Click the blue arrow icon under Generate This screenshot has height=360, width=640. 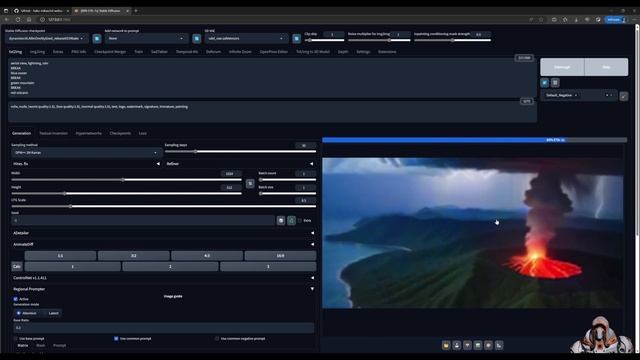point(544,83)
